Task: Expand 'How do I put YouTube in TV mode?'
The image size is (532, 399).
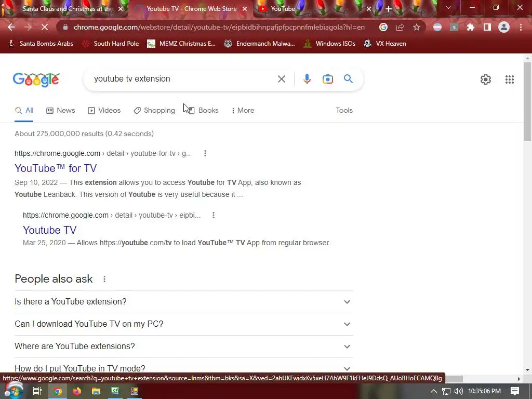Action: 183,368
